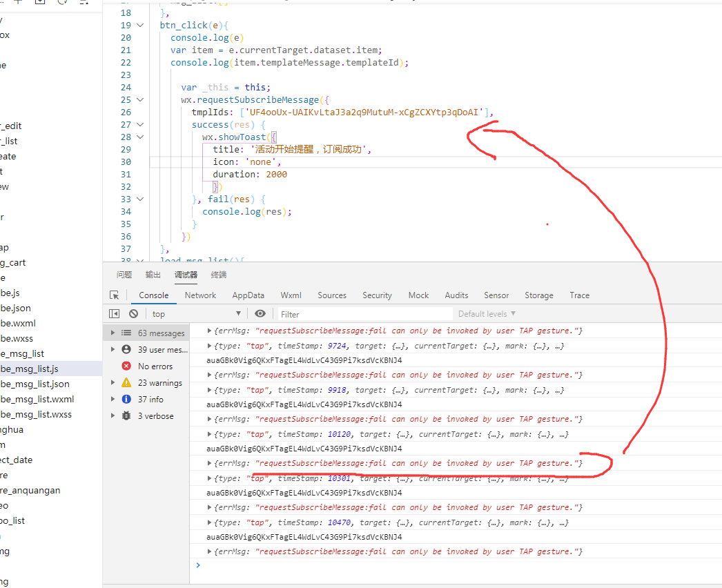This screenshot has width=722, height=588.
Task: Switch to the 输出 panel tab
Action: [x=153, y=275]
